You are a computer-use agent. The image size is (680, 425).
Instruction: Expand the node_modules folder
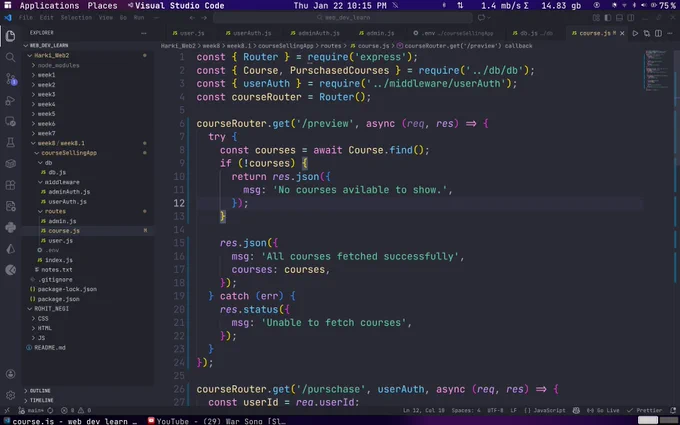(88, 65)
